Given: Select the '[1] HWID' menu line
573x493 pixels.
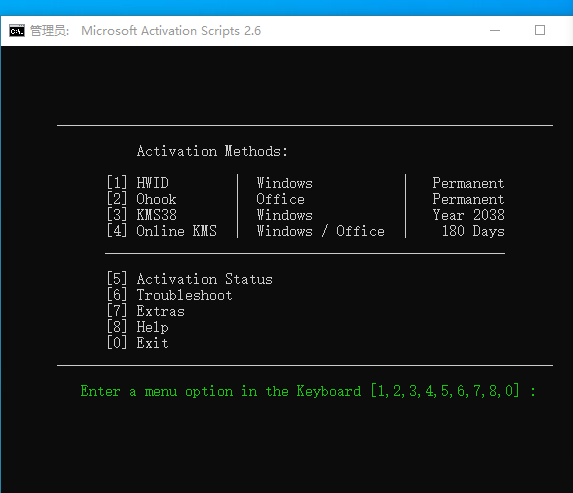Looking at the screenshot, I should click(x=138, y=183).
